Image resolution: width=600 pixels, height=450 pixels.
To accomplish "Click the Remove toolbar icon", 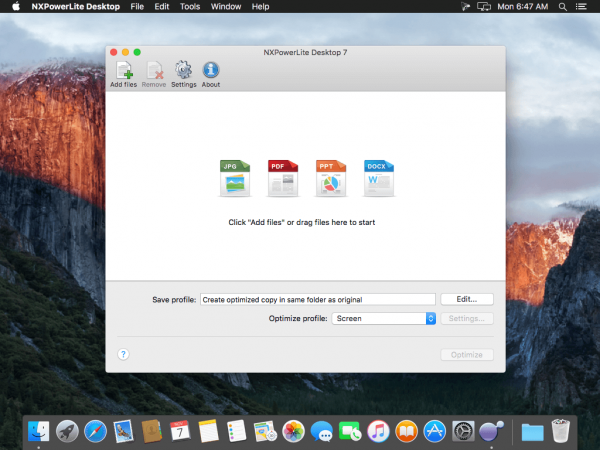I will (154, 74).
